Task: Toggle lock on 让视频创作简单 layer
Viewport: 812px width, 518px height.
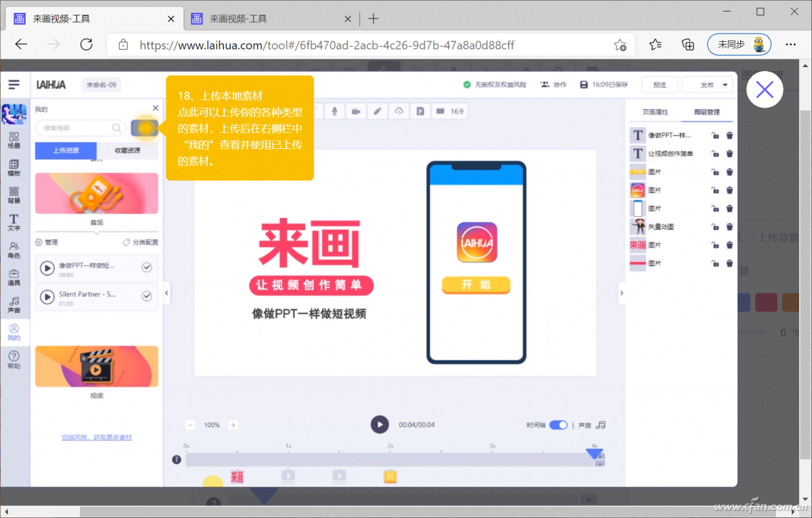Action: coord(715,154)
